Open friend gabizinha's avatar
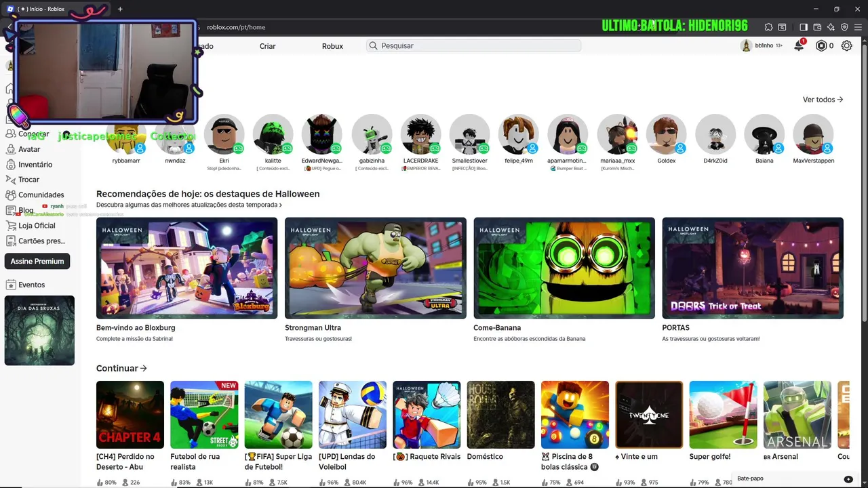The height and width of the screenshot is (488, 868). [372, 134]
